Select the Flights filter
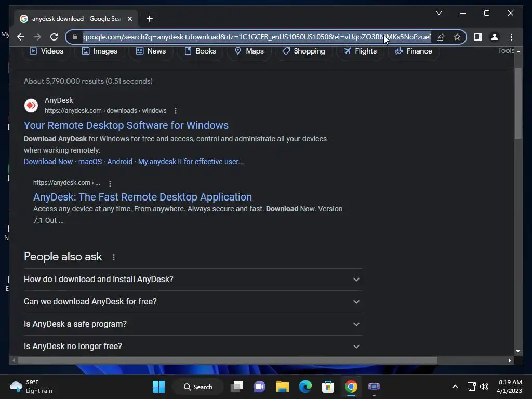Screen dimensions: 532x399 pos(360,51)
